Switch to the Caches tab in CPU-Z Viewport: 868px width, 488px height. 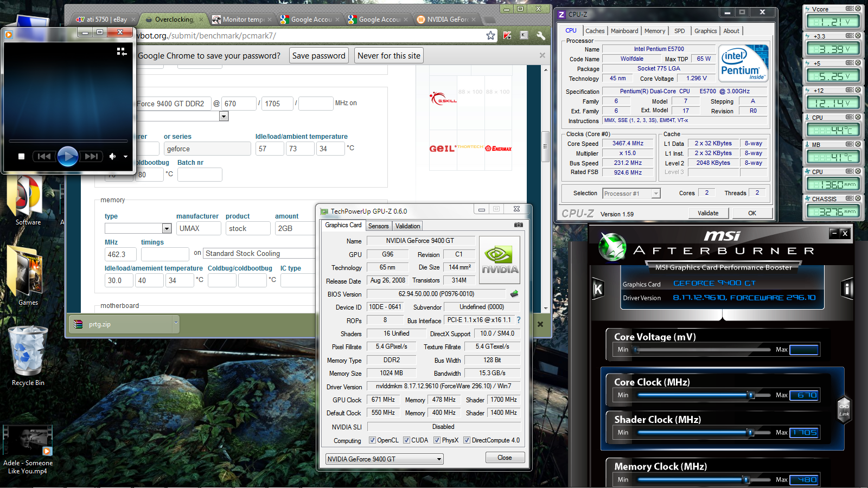click(595, 31)
